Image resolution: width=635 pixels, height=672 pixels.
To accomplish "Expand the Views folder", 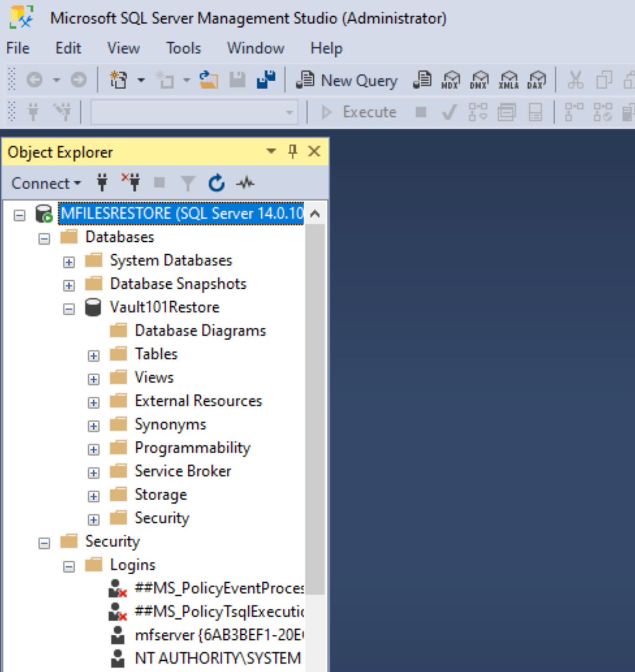I will pyautogui.click(x=94, y=380).
